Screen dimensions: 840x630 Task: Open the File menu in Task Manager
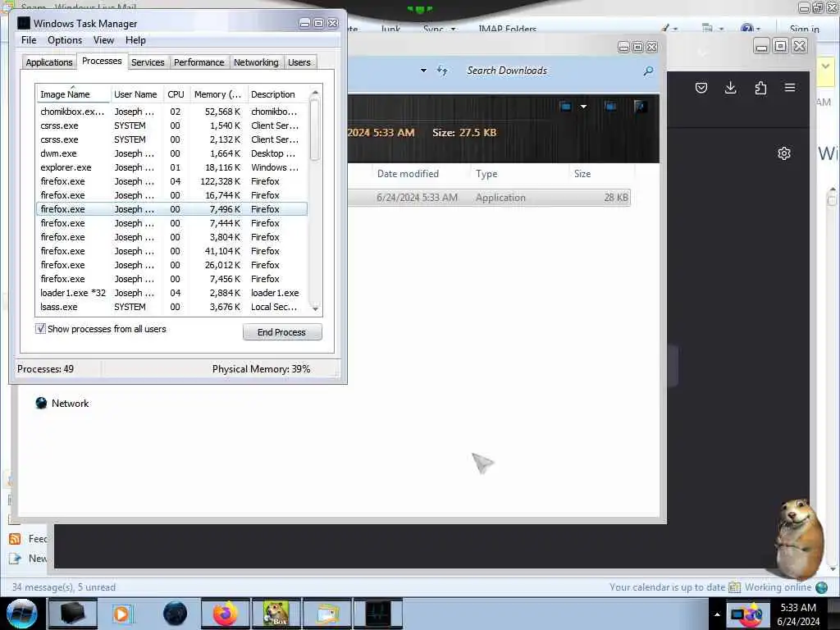tap(29, 40)
